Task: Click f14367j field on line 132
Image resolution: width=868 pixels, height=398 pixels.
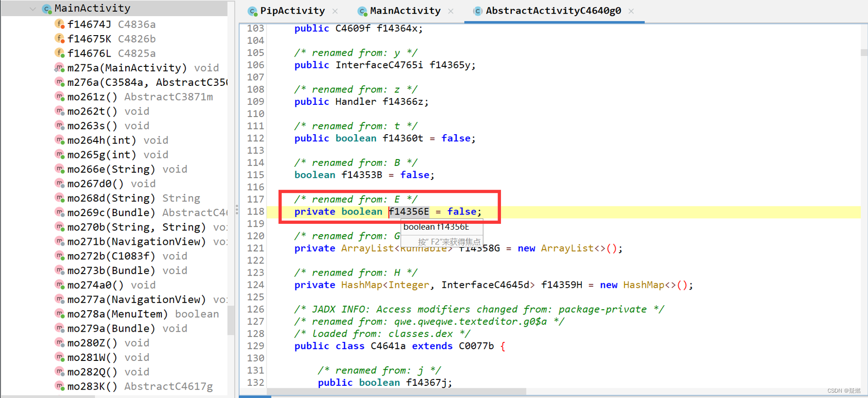Action: (x=426, y=382)
